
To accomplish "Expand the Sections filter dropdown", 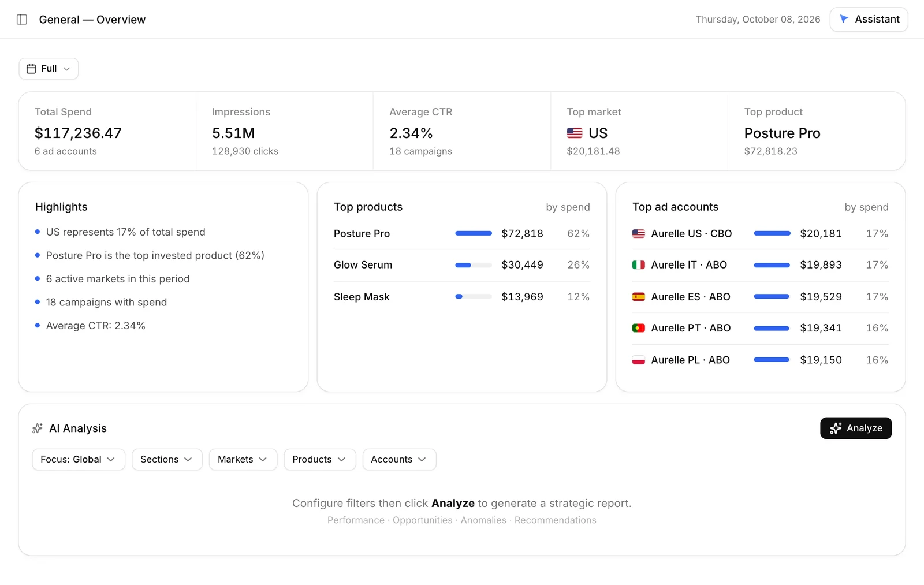I will tap(167, 460).
